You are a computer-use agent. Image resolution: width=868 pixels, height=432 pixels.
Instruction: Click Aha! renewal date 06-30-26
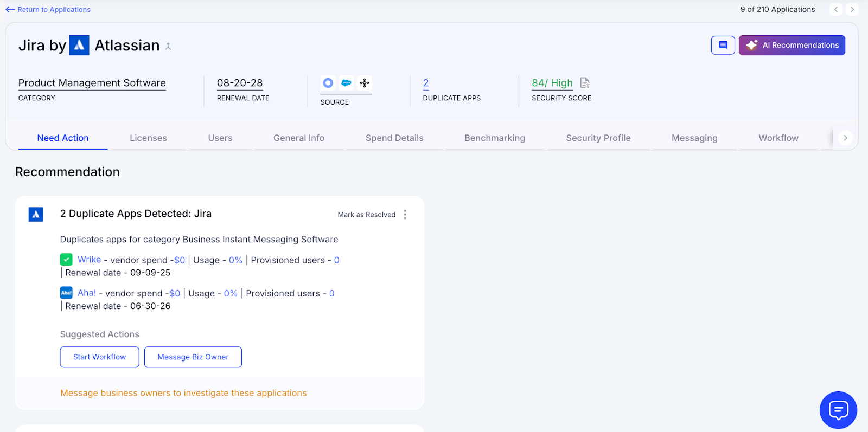(150, 306)
